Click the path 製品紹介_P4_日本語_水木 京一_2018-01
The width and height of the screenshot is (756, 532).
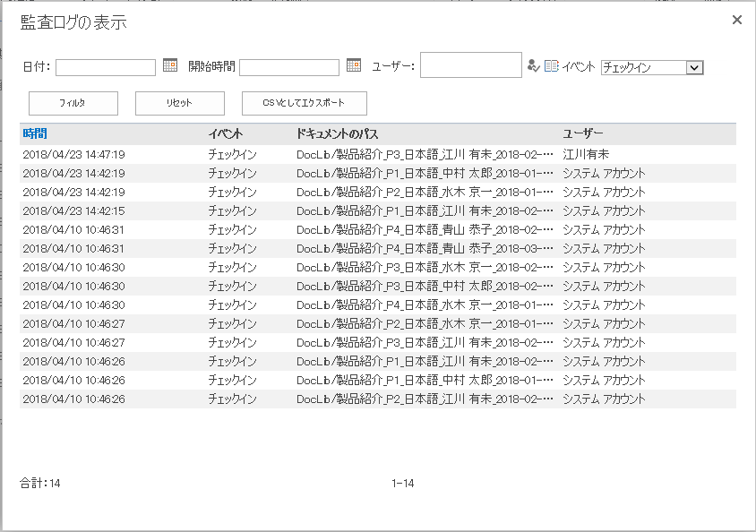(x=425, y=305)
